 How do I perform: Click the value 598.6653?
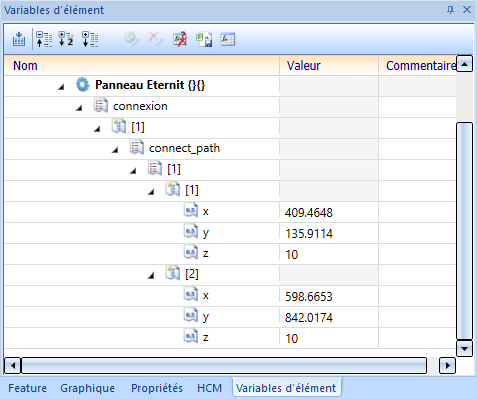point(309,296)
